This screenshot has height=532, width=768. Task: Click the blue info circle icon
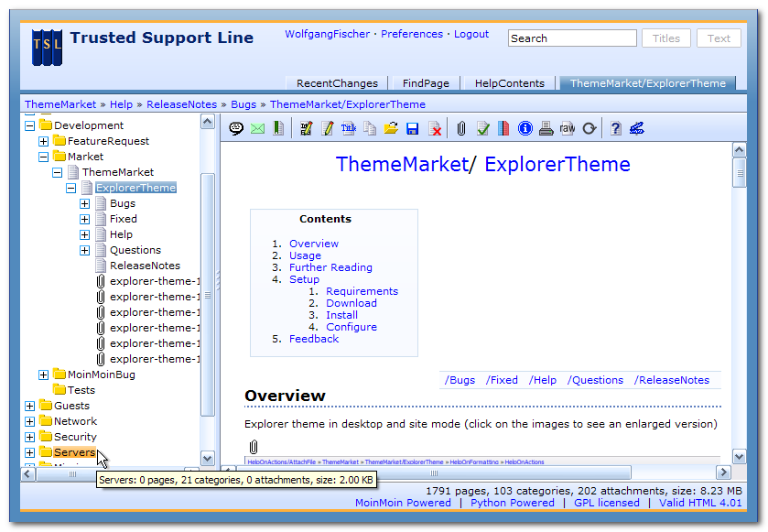[x=525, y=128]
